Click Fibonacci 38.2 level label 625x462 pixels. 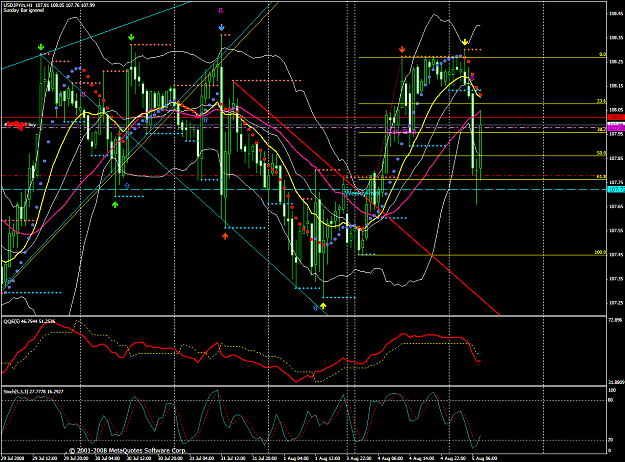[x=601, y=130]
